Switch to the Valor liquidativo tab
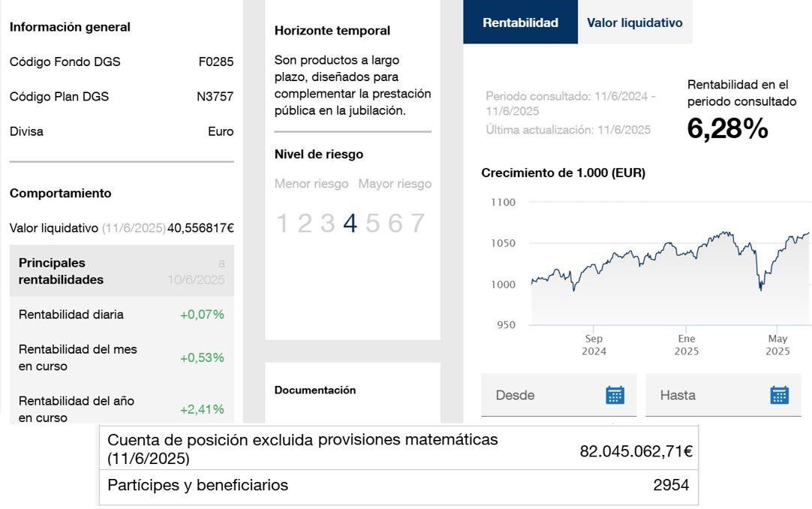 tap(634, 23)
